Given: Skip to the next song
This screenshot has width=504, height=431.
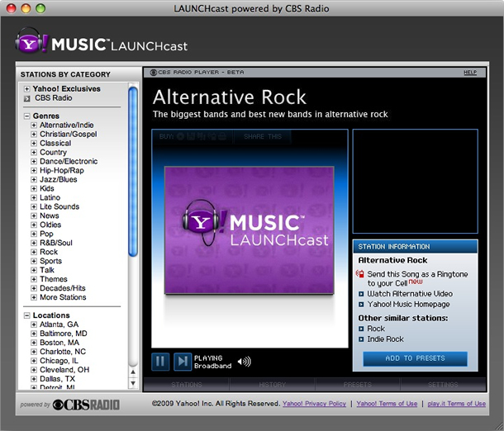Looking at the screenshot, I should [x=183, y=362].
